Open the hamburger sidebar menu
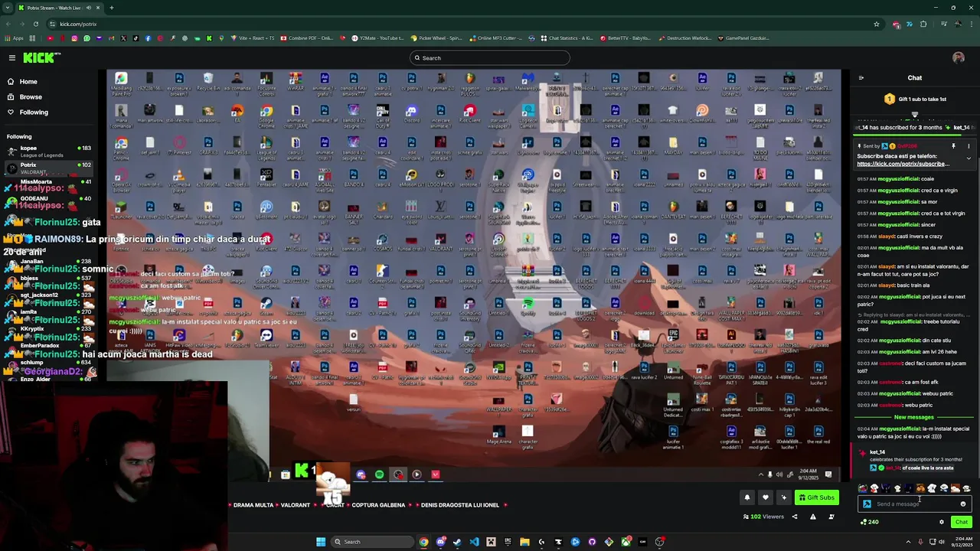Image resolution: width=980 pixels, height=551 pixels. pos(11,57)
